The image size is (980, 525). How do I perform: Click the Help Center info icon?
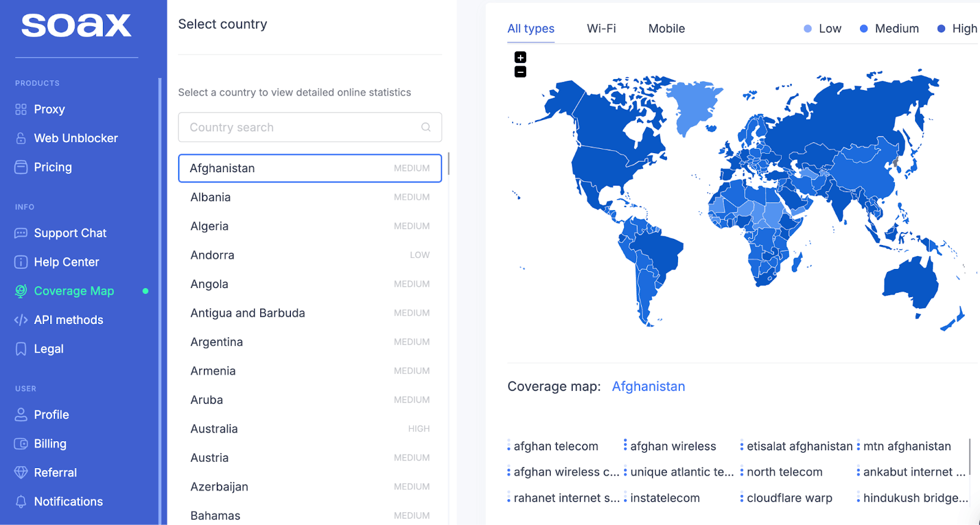click(21, 262)
